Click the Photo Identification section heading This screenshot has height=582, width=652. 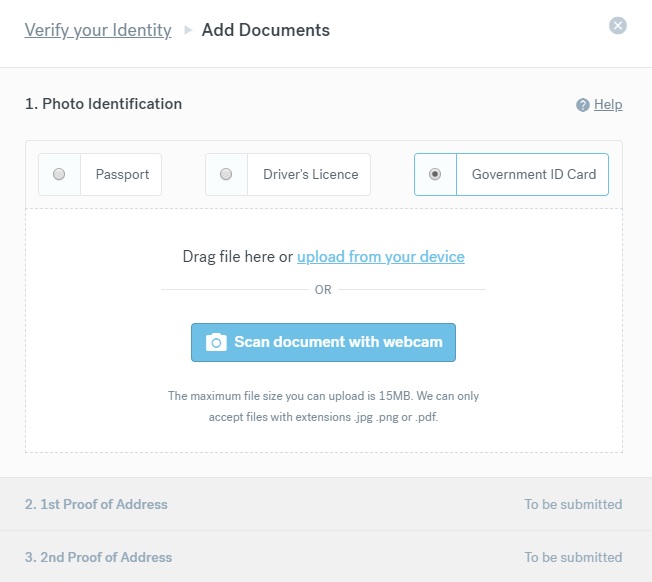tap(104, 104)
